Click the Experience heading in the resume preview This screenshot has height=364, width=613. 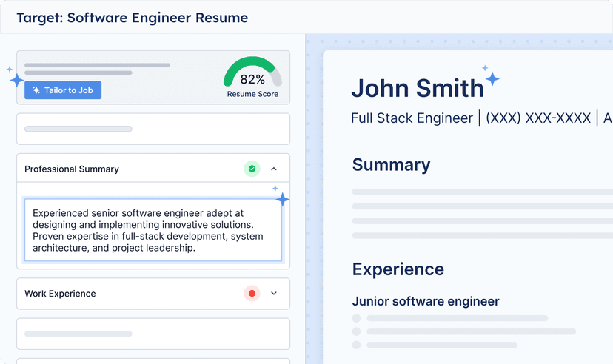tap(398, 269)
